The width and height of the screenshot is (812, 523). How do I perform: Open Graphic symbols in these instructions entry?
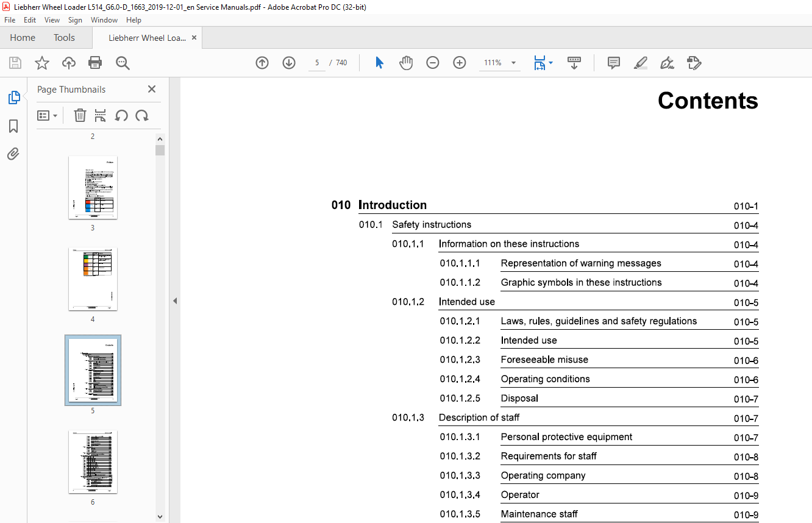(581, 282)
